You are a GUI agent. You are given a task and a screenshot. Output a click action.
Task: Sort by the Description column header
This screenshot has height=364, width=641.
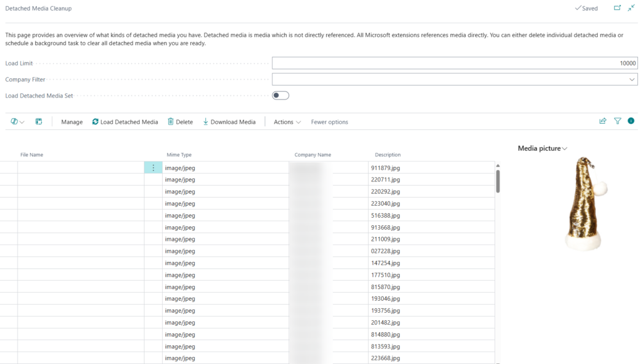(x=387, y=155)
